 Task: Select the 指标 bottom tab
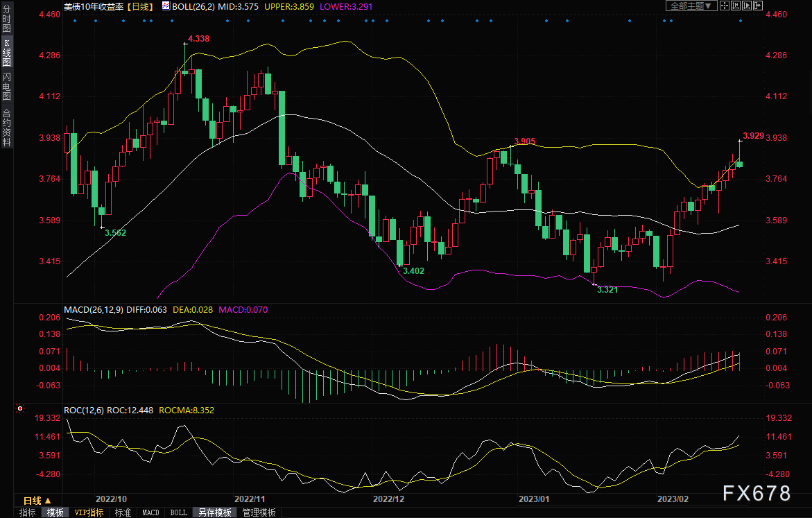[x=28, y=512]
